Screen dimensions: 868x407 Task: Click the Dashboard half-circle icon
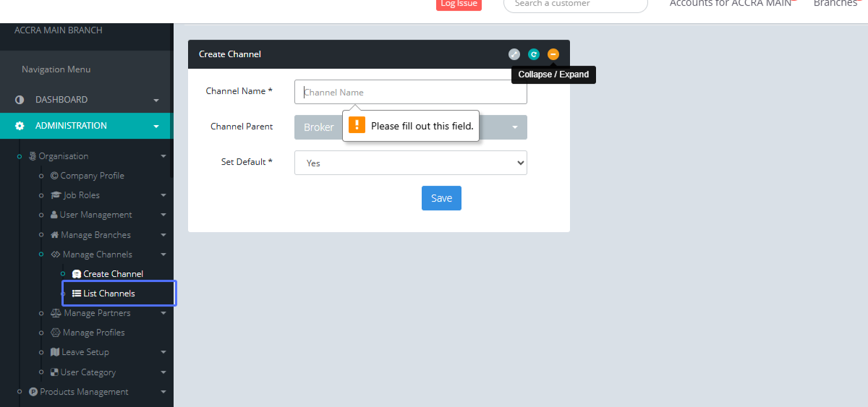coord(20,100)
